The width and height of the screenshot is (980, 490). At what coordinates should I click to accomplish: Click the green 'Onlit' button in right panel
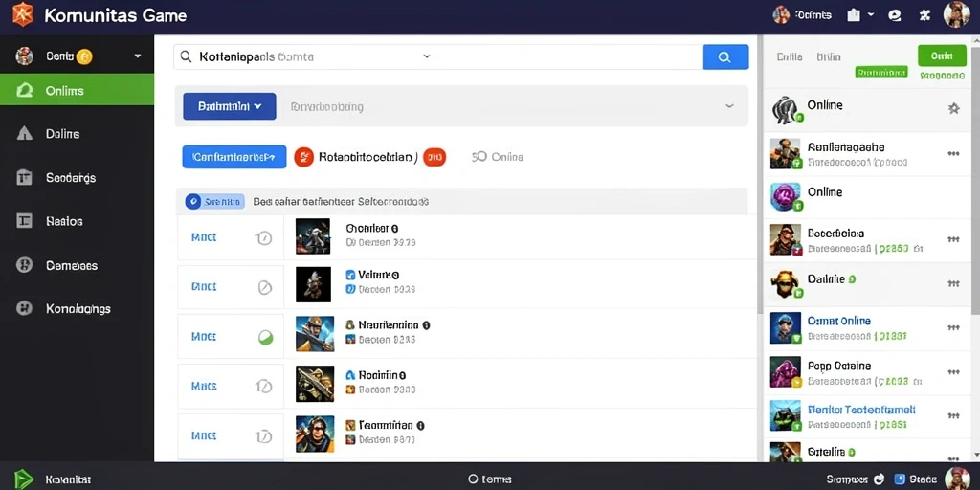942,56
